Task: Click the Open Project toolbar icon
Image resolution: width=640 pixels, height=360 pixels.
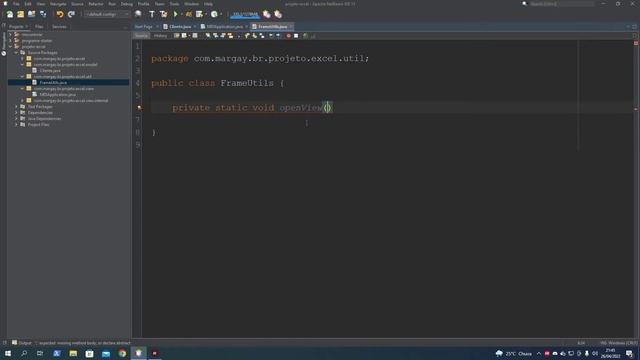Action: point(31,14)
